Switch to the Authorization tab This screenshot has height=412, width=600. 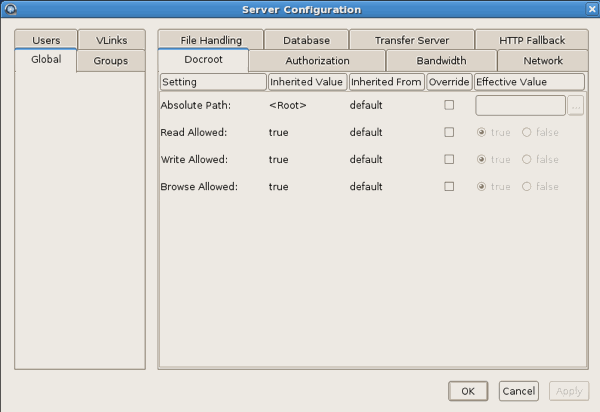(x=317, y=60)
